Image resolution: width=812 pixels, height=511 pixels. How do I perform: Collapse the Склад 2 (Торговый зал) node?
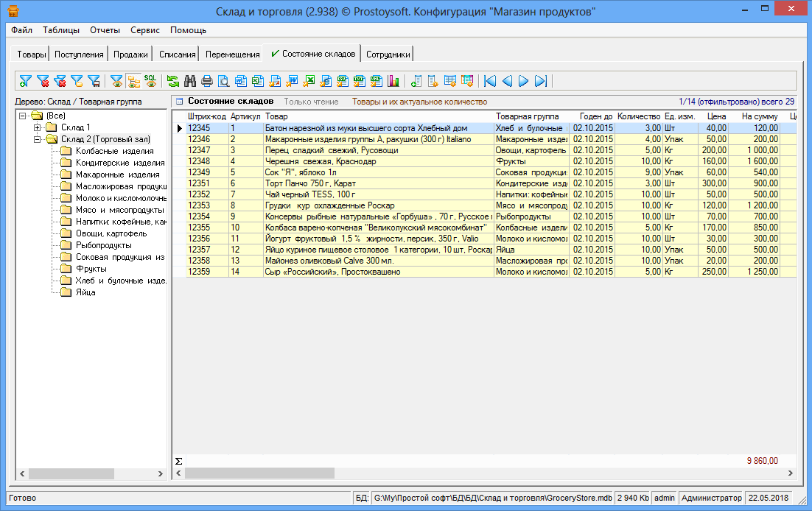point(37,139)
